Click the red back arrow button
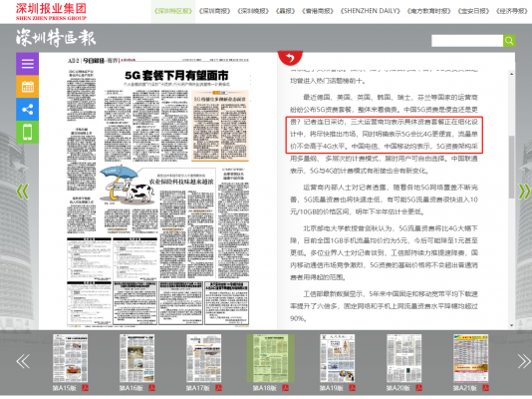 [x=290, y=58]
